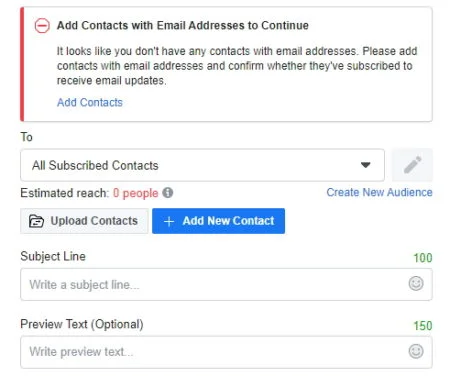The height and width of the screenshot is (376, 450).
Task: Open the emoji picker in the Subject Line field
Action: click(416, 284)
